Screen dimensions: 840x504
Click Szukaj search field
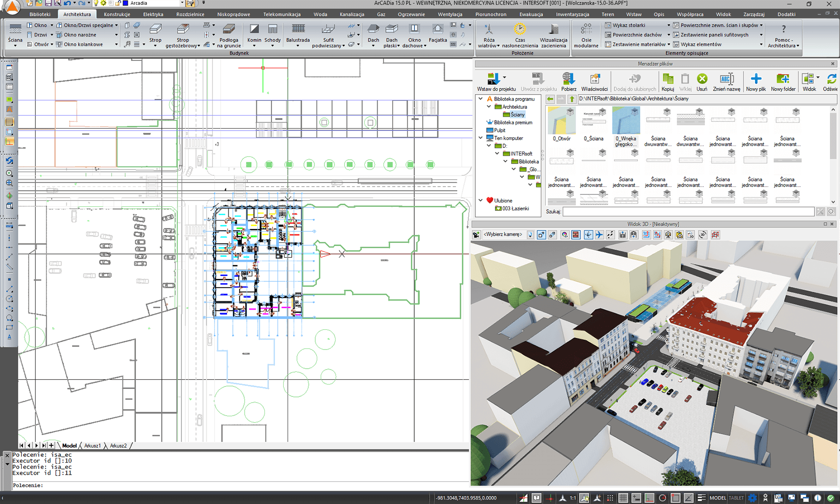pos(688,212)
